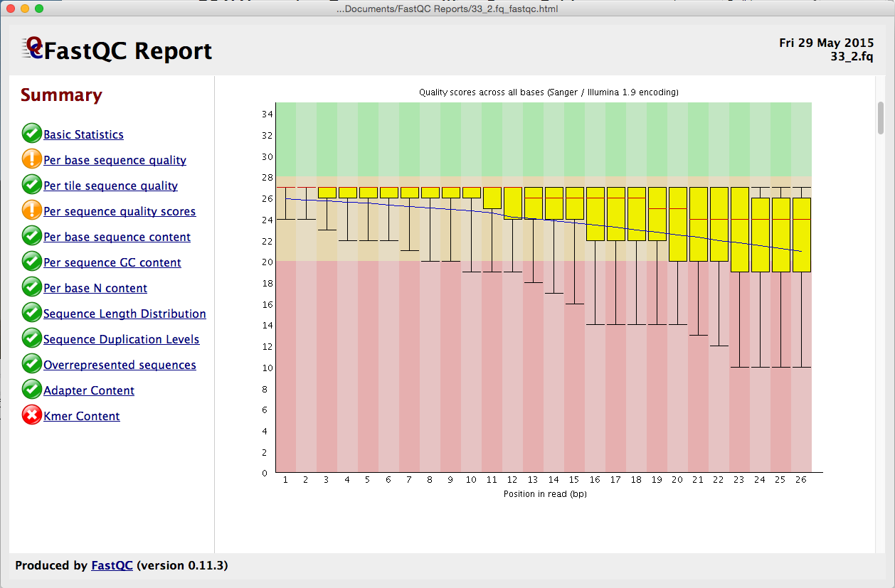Image resolution: width=895 pixels, height=588 pixels.
Task: Click the green zoom window button
Action: coord(39,9)
